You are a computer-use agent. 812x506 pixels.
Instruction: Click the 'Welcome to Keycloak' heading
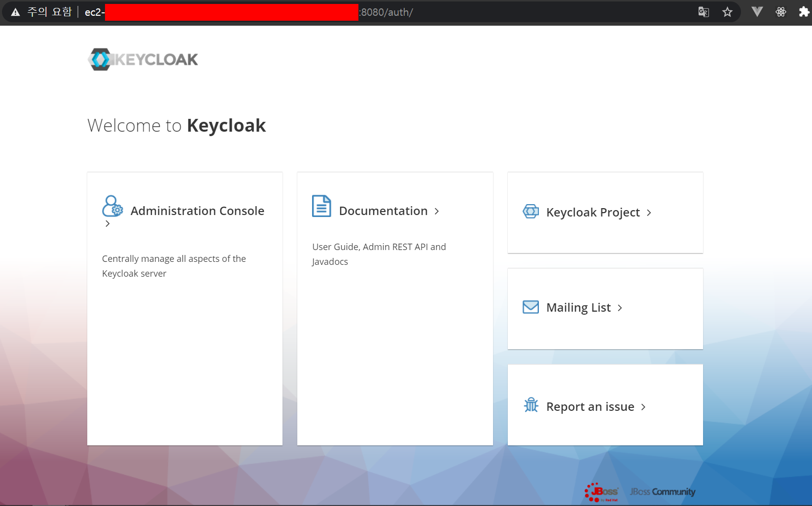[177, 126]
